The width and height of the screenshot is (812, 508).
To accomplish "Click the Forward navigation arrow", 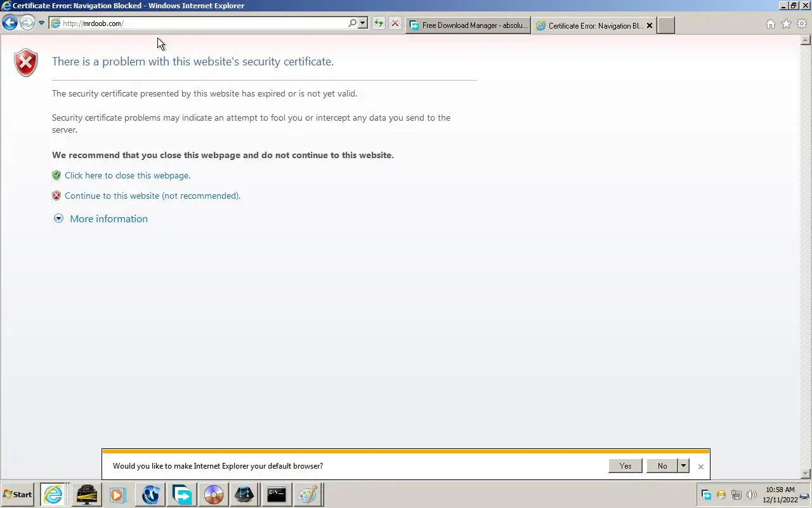I will [x=27, y=23].
